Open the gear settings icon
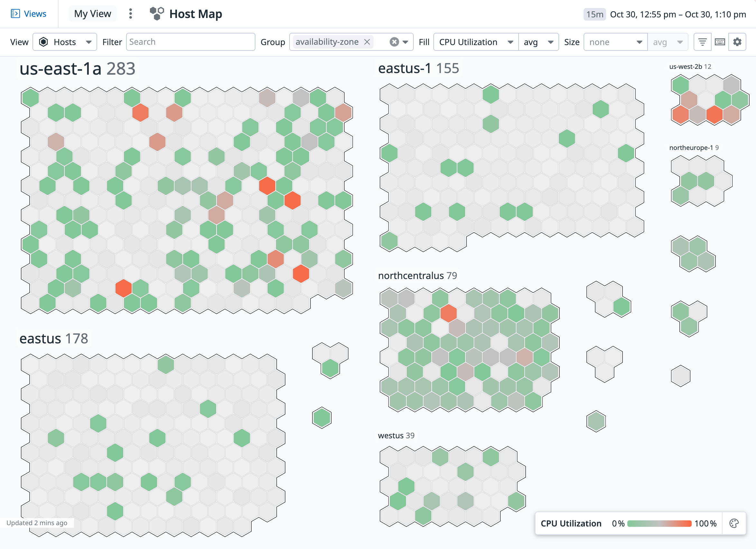Screen dimensions: 756x549 click(737, 42)
